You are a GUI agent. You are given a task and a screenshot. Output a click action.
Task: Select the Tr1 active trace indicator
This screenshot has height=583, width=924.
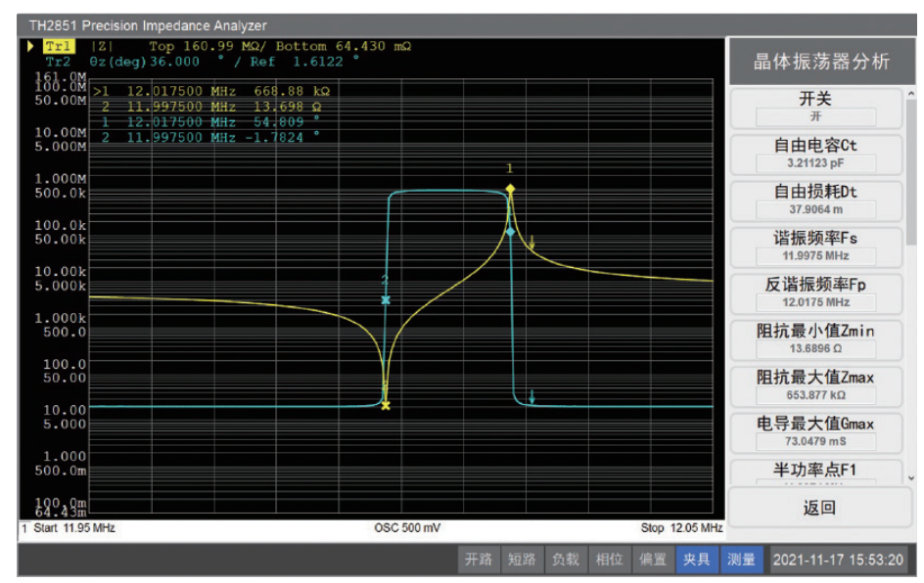(x=59, y=46)
